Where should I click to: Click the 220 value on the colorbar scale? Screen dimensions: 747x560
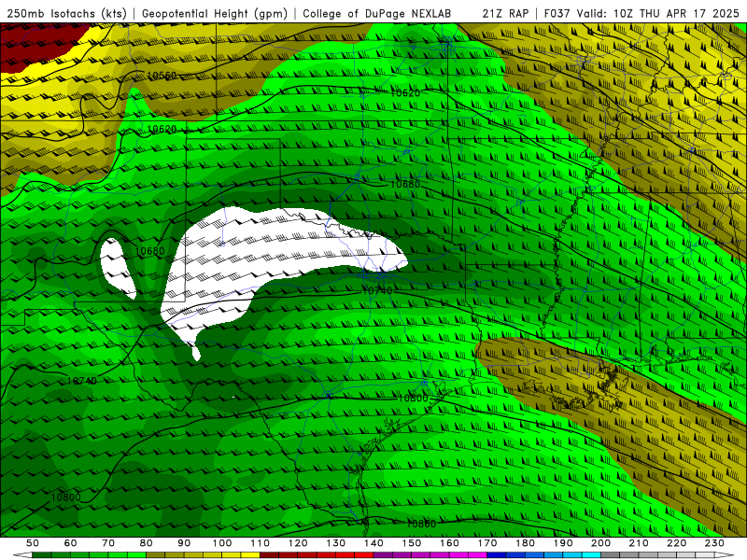pyautogui.click(x=677, y=543)
